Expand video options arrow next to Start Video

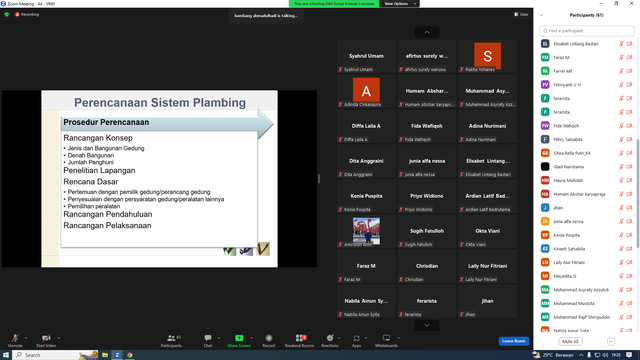click(58, 338)
